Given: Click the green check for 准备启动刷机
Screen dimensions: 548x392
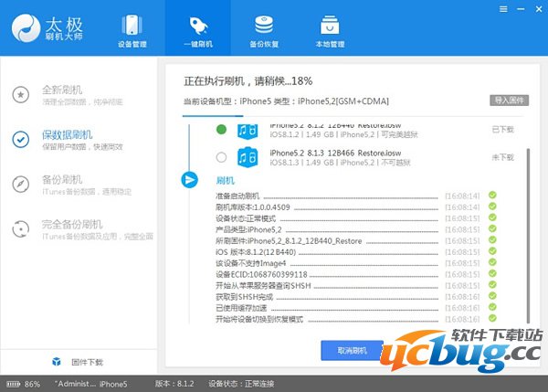Looking at the screenshot, I should click(x=492, y=196).
